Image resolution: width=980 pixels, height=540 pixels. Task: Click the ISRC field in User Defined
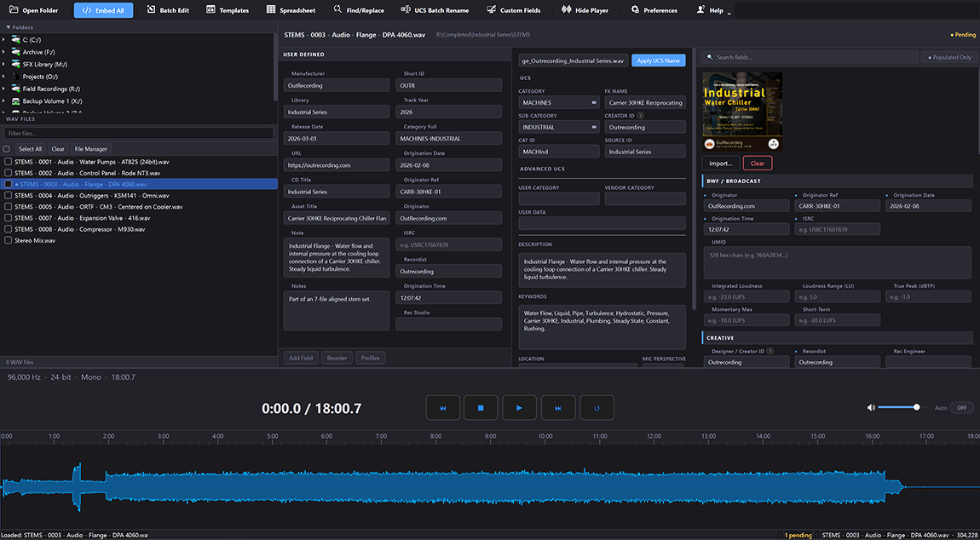pyautogui.click(x=448, y=244)
